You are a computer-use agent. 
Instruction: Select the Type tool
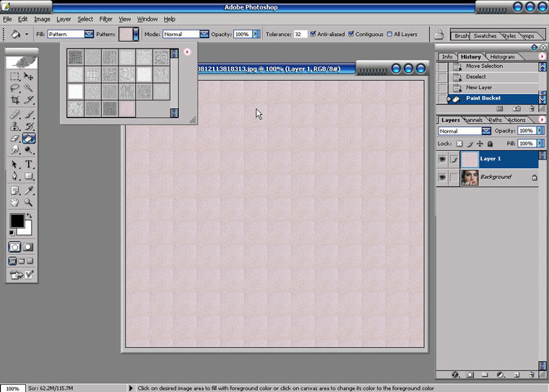pos(29,164)
